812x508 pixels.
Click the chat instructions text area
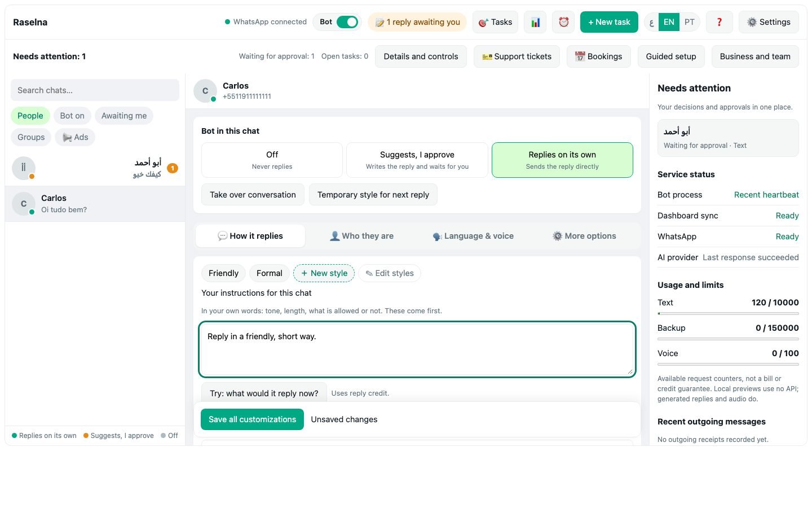tap(417, 349)
